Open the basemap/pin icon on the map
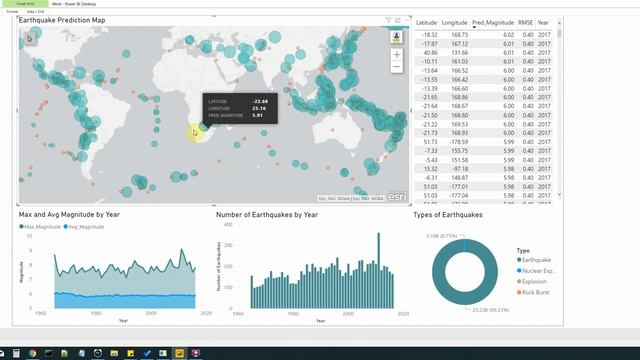 tap(396, 37)
